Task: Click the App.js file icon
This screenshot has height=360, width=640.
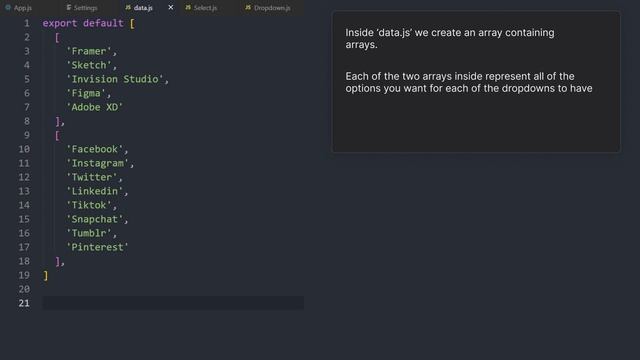Action: point(8,7)
